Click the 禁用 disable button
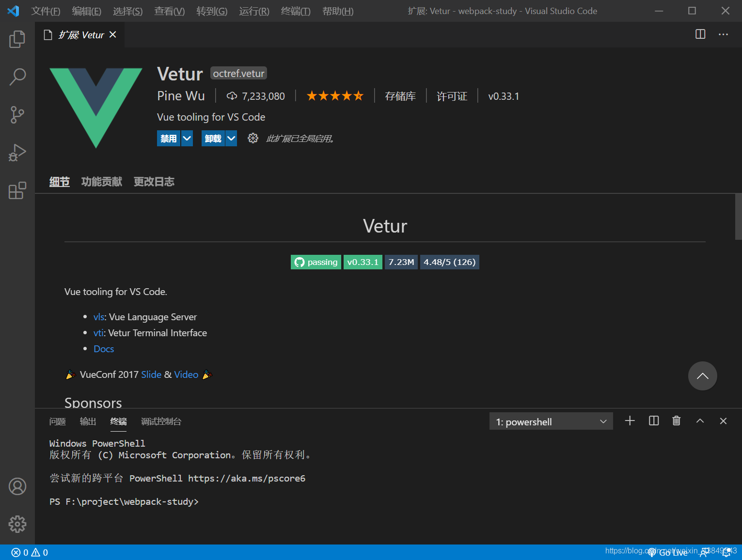The image size is (742, 560). (x=169, y=138)
